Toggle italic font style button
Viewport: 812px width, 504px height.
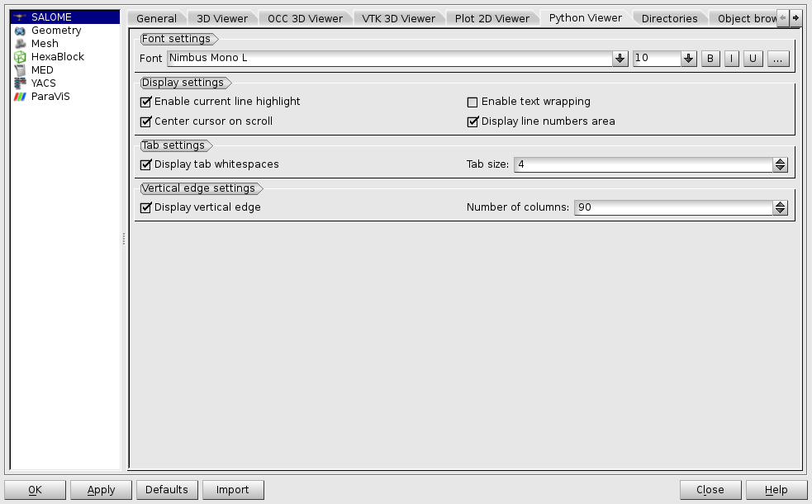tap(732, 59)
